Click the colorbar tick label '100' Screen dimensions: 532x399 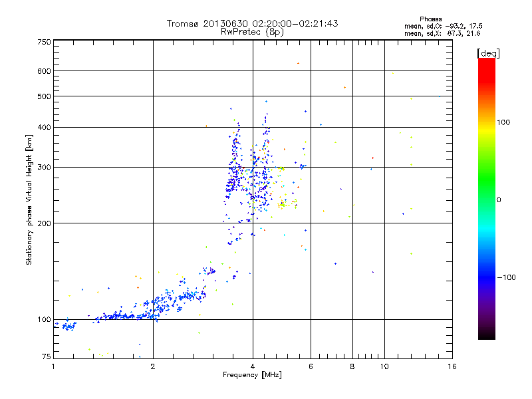[503, 122]
